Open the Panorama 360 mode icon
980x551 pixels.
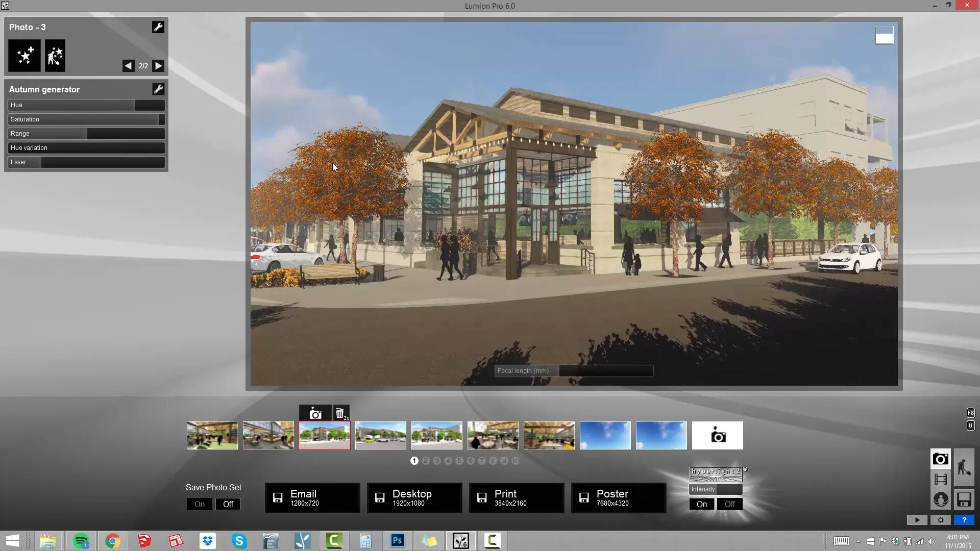pyautogui.click(x=940, y=499)
